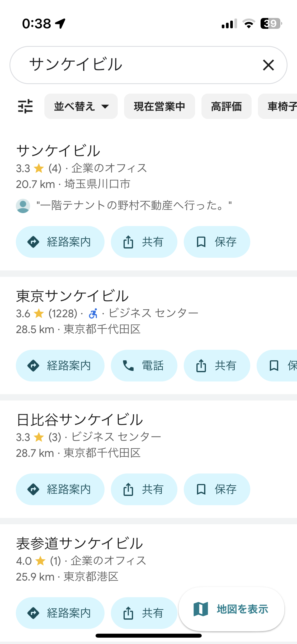The height and width of the screenshot is (644, 297).
Task: Get directions to 日比谷サンケイビル
Action: point(60,489)
